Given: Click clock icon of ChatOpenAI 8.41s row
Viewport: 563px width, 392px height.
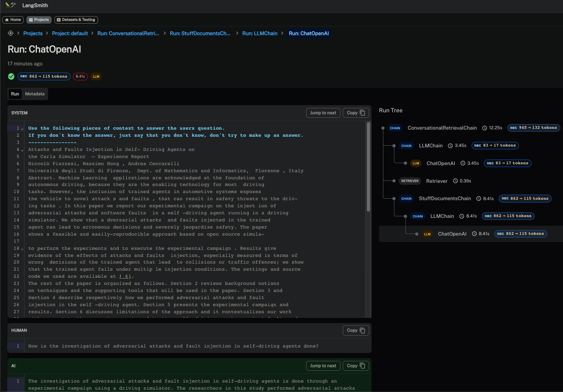Looking at the screenshot, I should click(x=474, y=234).
